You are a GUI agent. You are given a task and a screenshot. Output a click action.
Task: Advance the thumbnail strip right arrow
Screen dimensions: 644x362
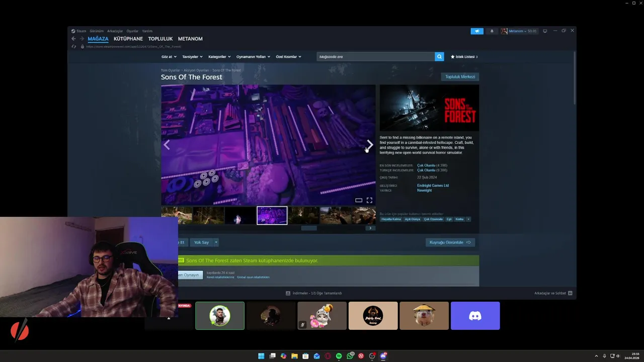(x=370, y=228)
